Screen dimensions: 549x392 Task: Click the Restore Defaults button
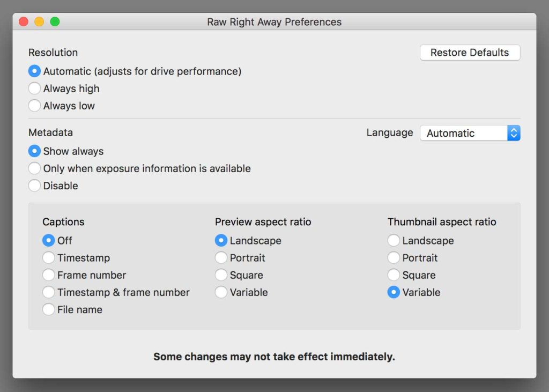point(470,53)
